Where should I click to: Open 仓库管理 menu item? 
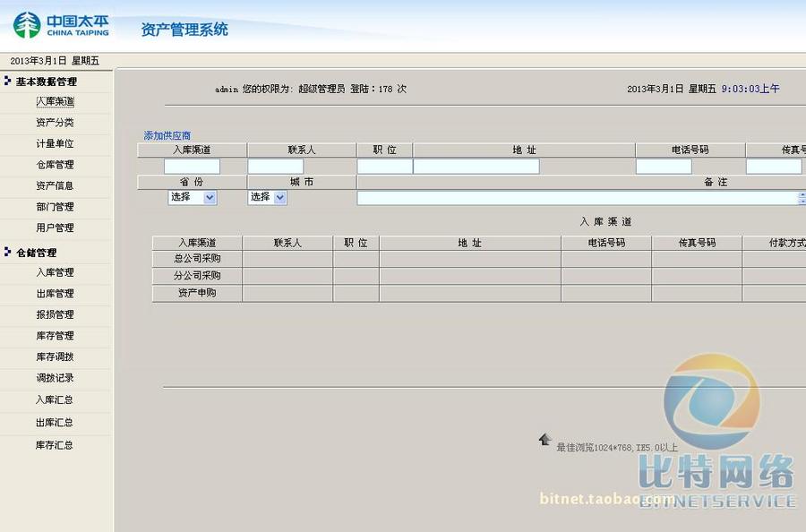(x=55, y=165)
